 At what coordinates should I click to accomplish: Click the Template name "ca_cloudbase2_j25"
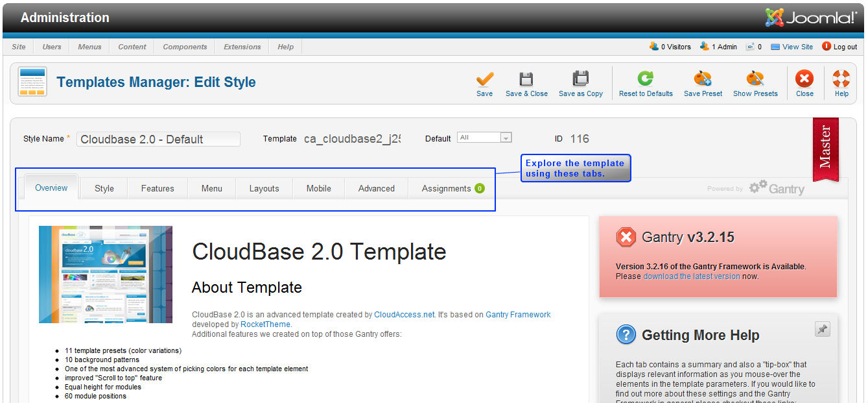point(352,139)
